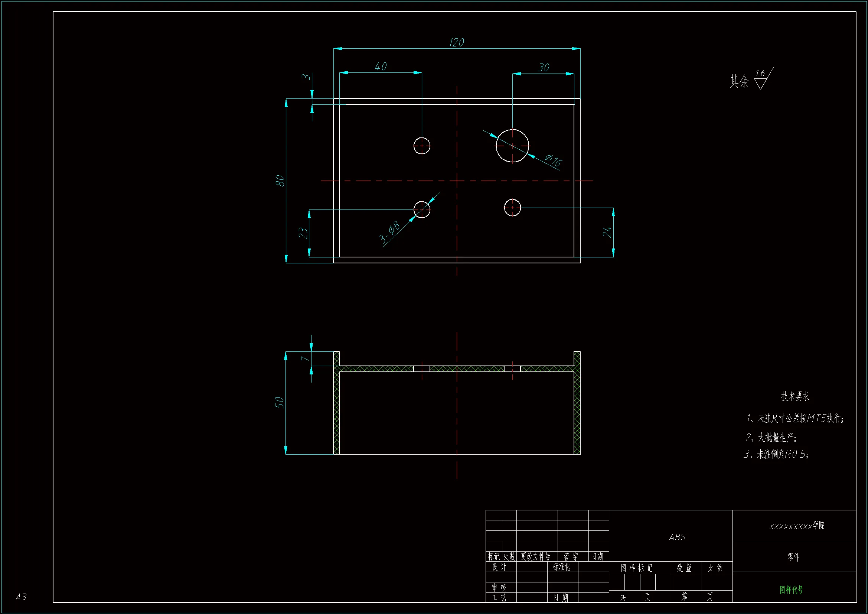This screenshot has height=614, width=868.
Task: Click the A3 sheet size label
Action: (21, 597)
